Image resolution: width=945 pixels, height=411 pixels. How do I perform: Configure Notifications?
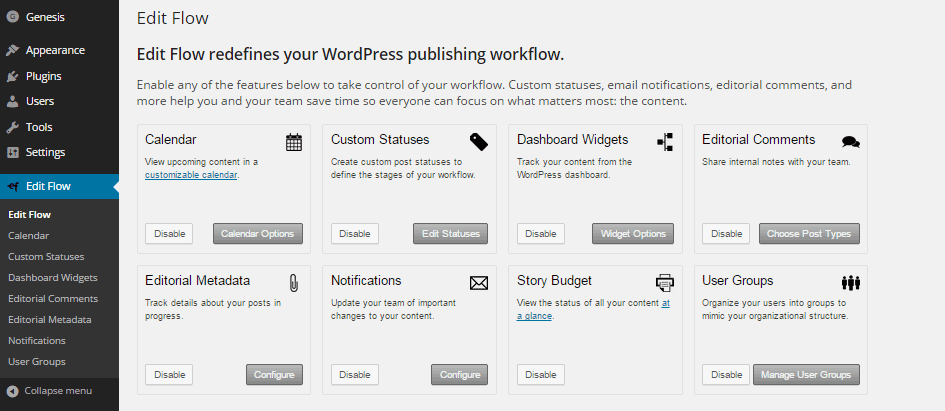pos(460,375)
